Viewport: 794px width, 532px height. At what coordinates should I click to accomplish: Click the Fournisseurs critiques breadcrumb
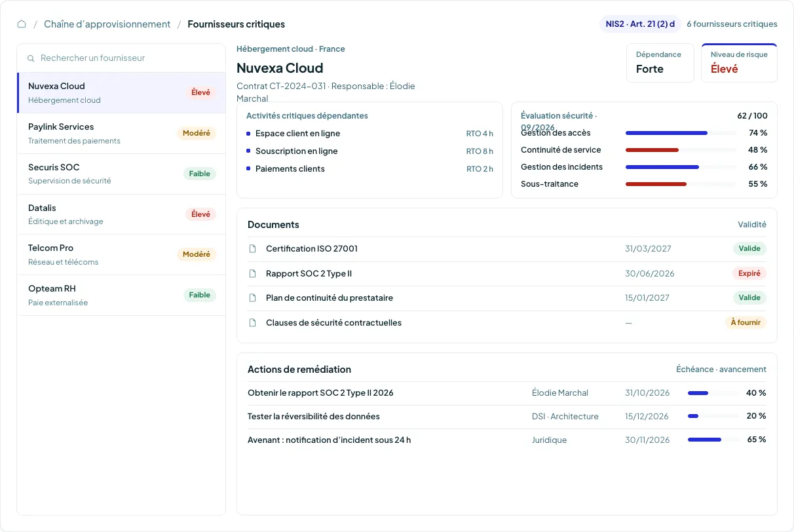236,24
